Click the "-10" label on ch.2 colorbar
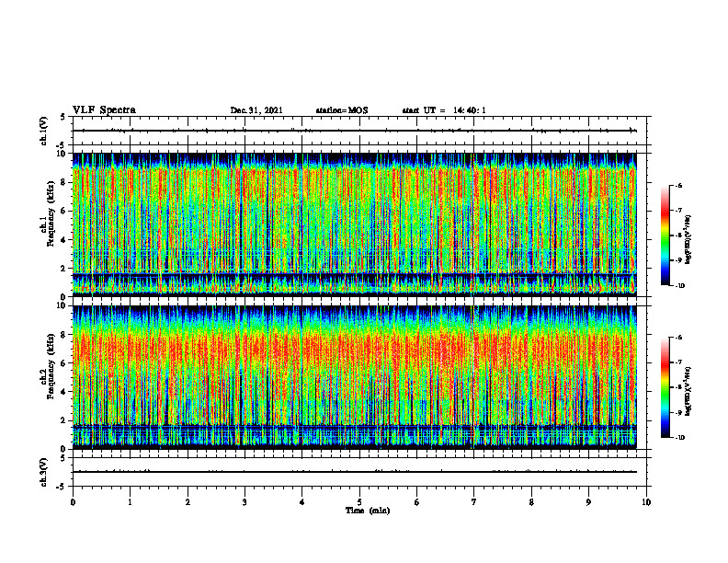The width and height of the screenshot is (728, 563). click(680, 438)
